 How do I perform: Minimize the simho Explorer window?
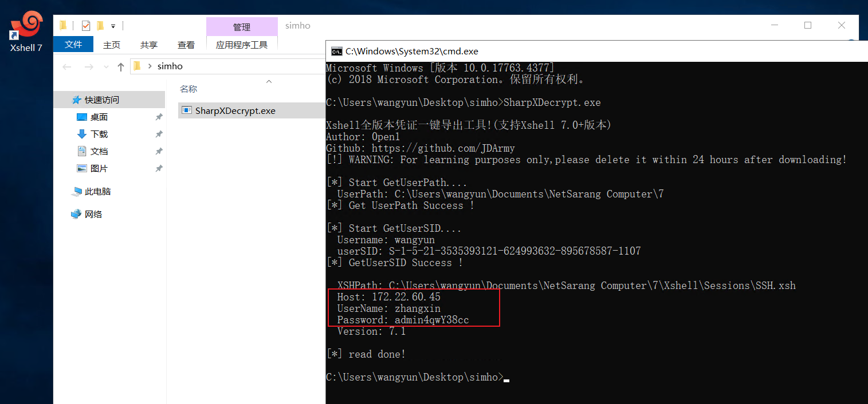pos(775,26)
